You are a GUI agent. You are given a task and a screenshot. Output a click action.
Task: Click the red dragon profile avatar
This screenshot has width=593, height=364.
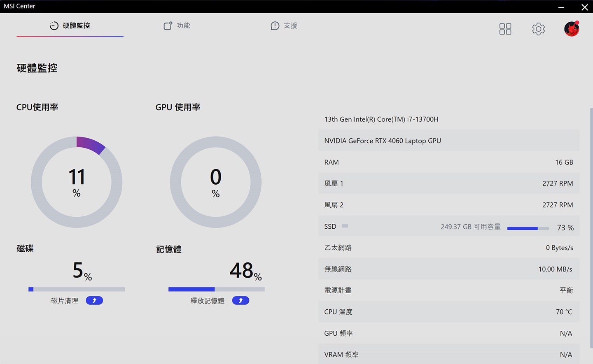click(572, 29)
